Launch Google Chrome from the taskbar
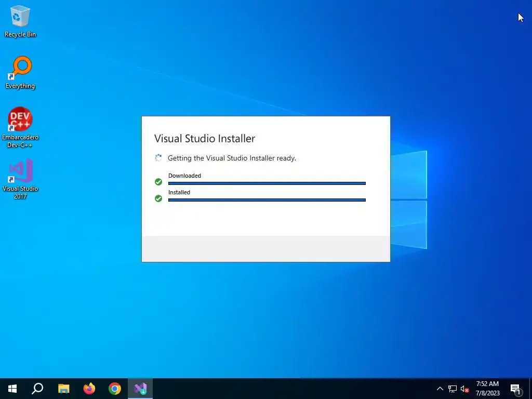The image size is (532, 399). coord(115,389)
